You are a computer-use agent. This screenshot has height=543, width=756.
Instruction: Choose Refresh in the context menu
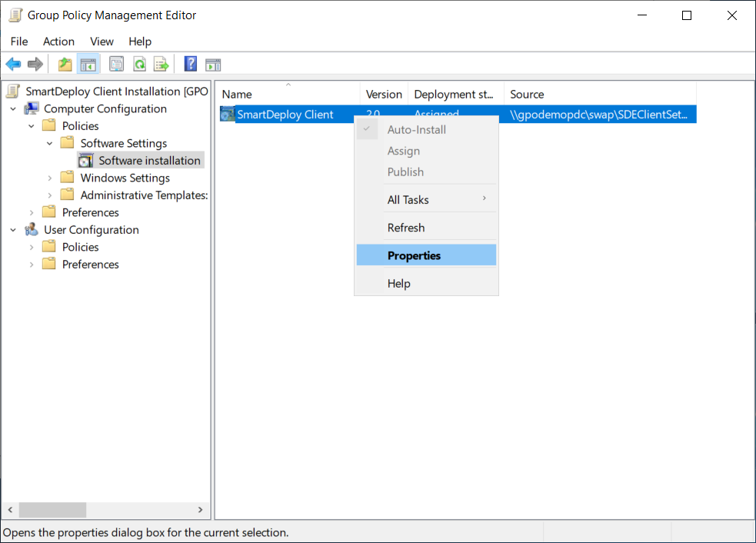pos(426,228)
